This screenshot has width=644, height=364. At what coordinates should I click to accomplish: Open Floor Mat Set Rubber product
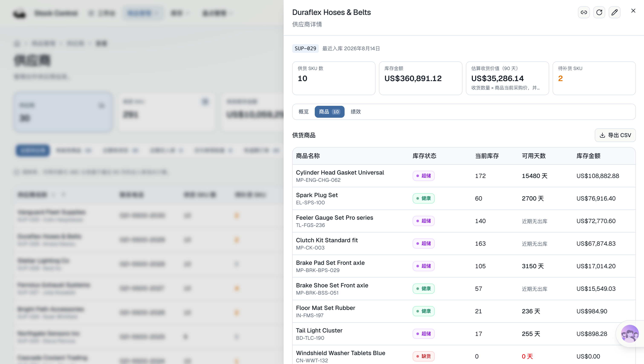325,308
